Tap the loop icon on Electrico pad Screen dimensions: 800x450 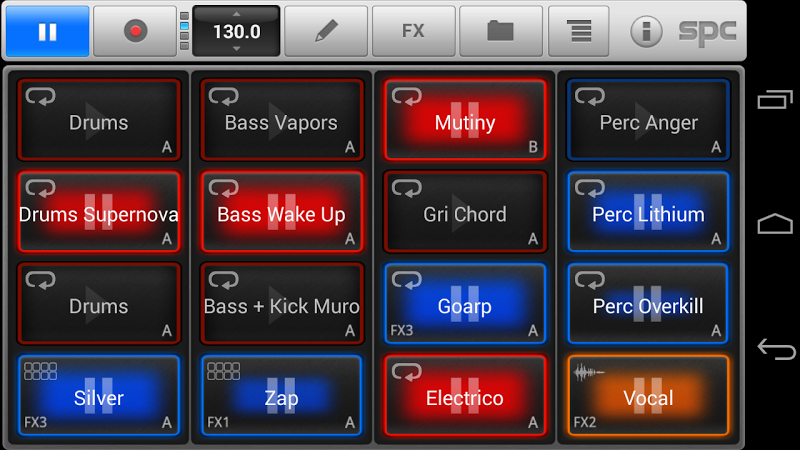click(407, 372)
